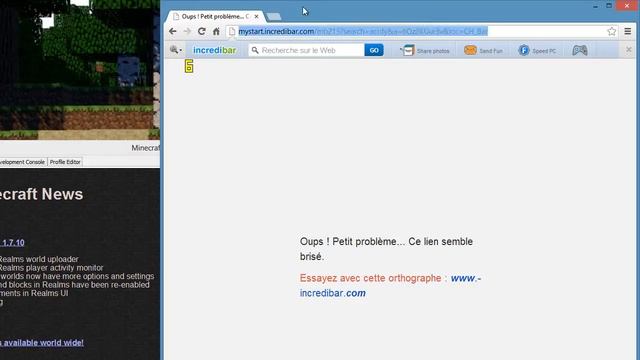Go back with Chrome's back arrow
The image size is (640, 360).
click(173, 31)
